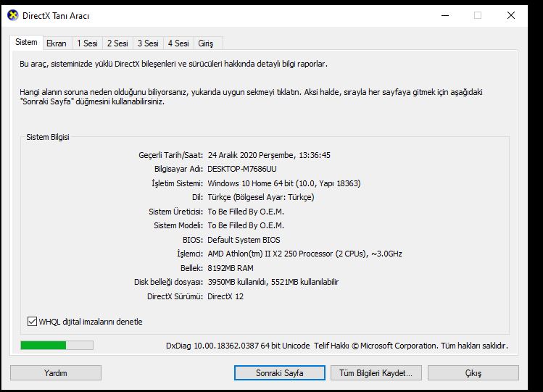This screenshot has width=543, height=392.
Task: Click the AMD Athlon II X2 250 processor value
Action: pyautogui.click(x=304, y=254)
